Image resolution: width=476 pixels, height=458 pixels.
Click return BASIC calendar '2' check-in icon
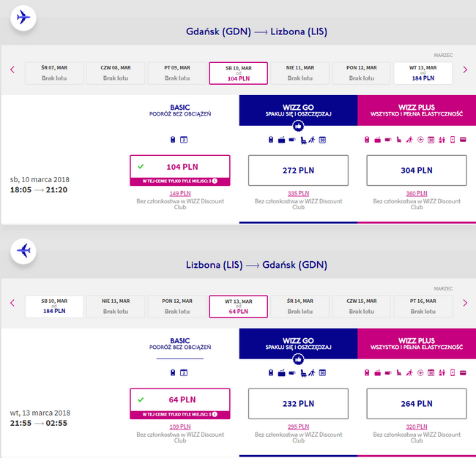184,373
